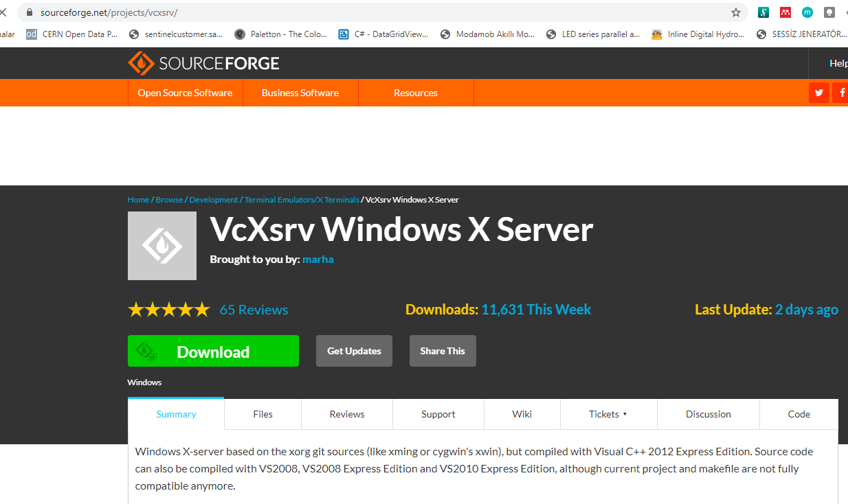The height and width of the screenshot is (504, 848).
Task: Open the Facebook social icon
Action: coord(840,93)
